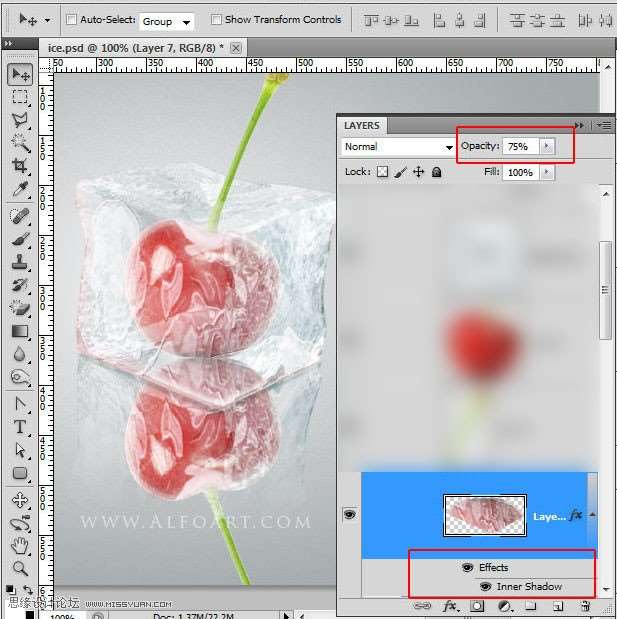
Task: Select the 3D Orbit camera tool
Action: (x=20, y=524)
